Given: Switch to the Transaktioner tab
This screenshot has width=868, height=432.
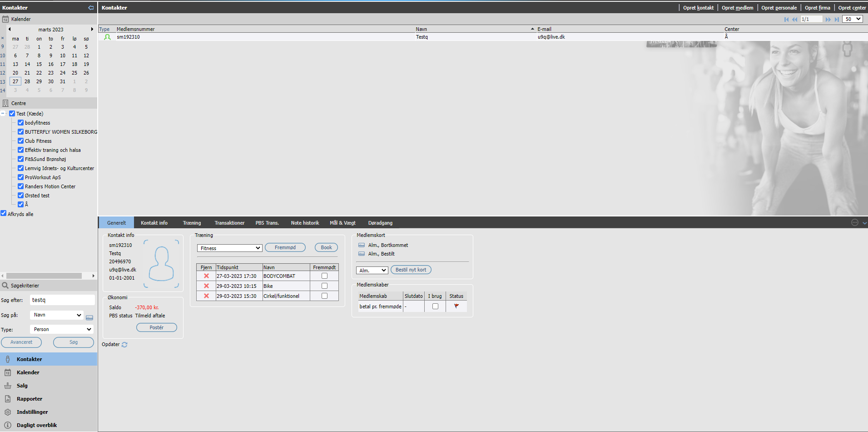Looking at the screenshot, I should (x=229, y=223).
